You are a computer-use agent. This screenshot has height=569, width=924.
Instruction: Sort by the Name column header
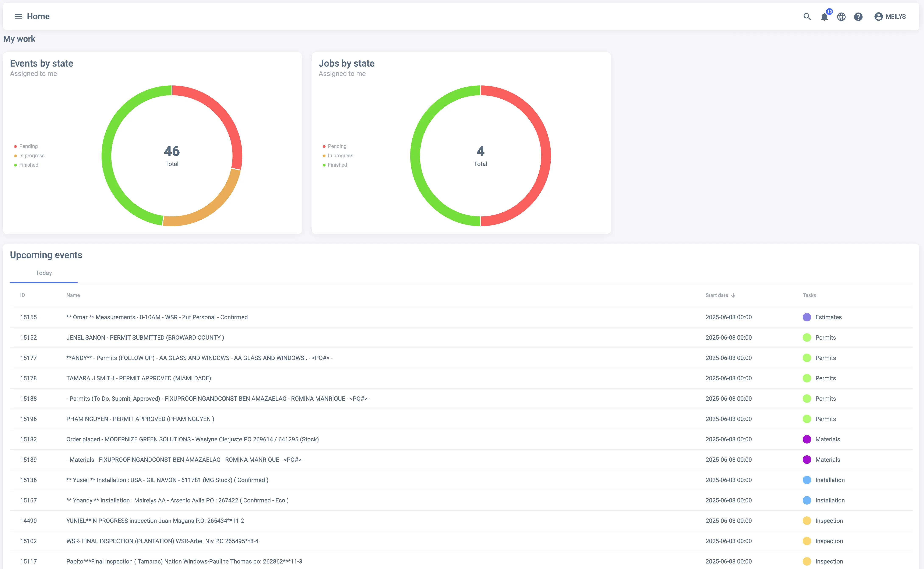pos(73,295)
